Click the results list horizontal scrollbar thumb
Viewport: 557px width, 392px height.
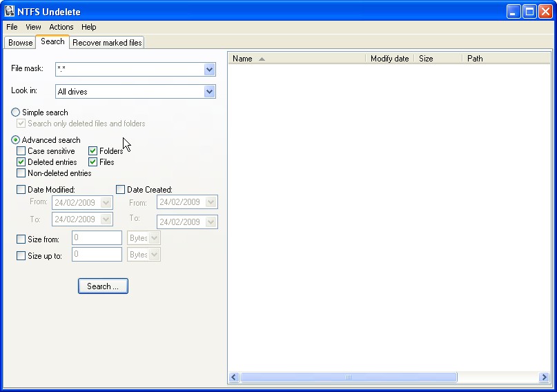[x=349, y=377]
